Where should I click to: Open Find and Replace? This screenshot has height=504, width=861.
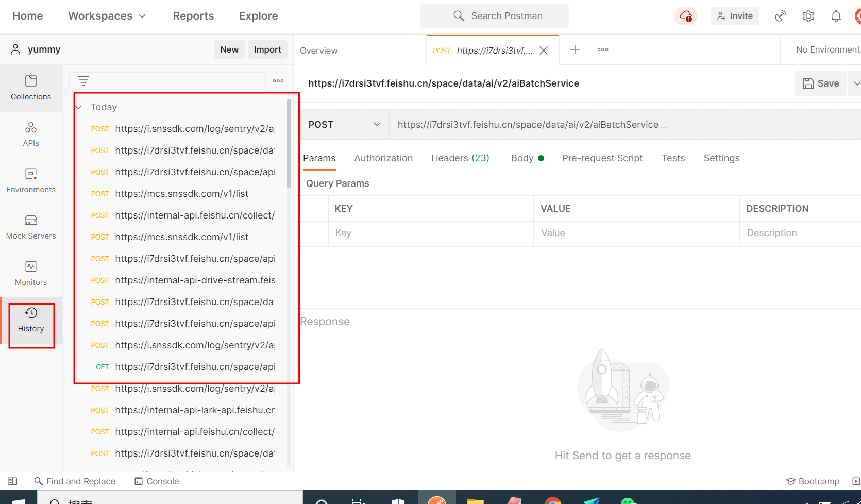coord(75,481)
